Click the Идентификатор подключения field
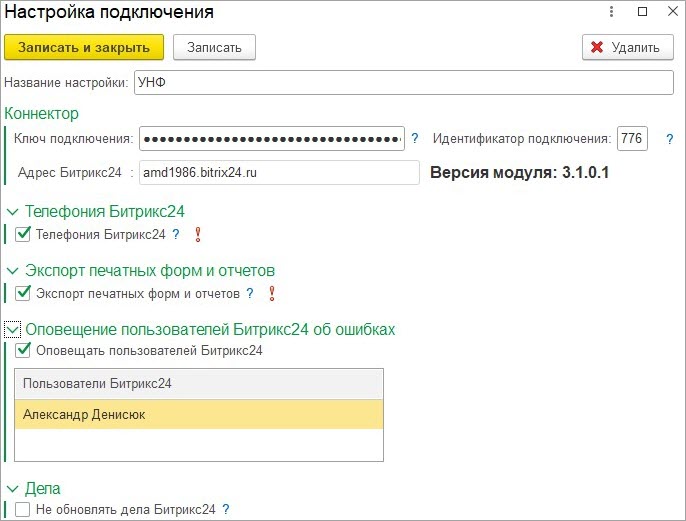Viewport: 686px width, 521px height. point(632,139)
